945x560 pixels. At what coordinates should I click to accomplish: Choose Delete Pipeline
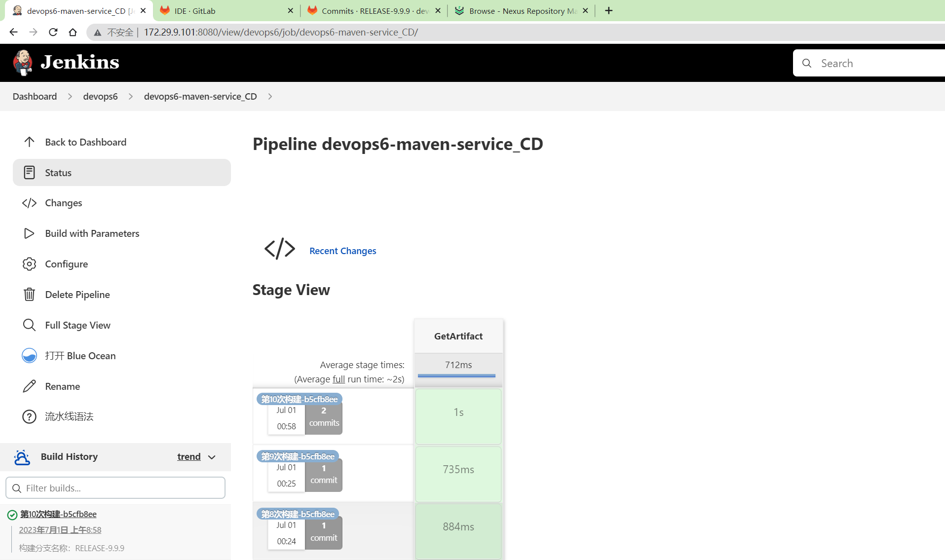tap(77, 295)
